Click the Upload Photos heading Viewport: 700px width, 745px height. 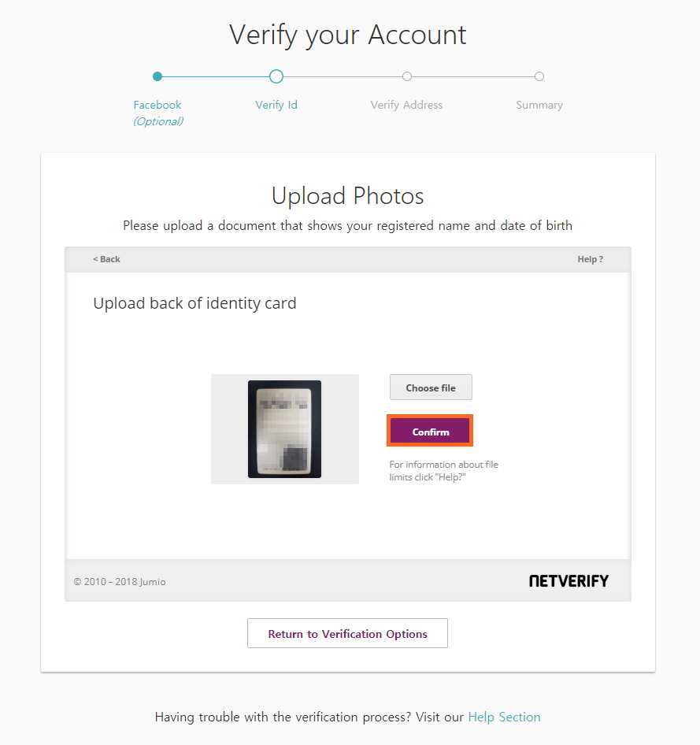coord(348,195)
